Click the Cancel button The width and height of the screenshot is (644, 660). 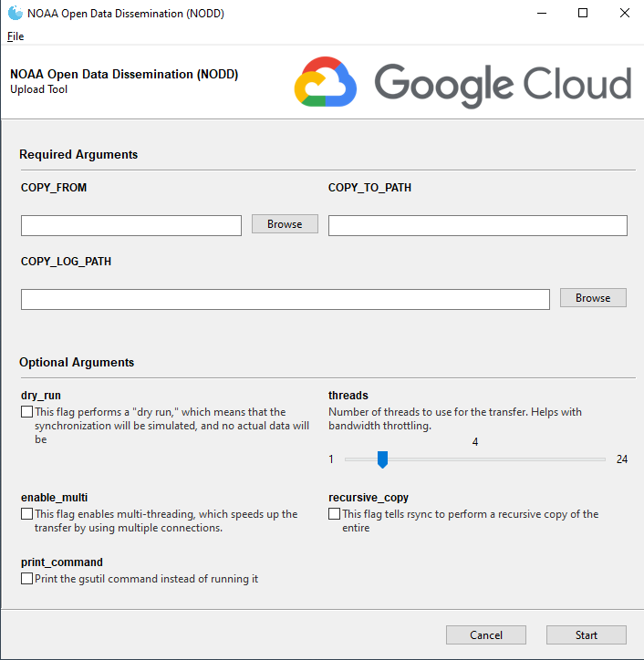pyautogui.click(x=486, y=634)
